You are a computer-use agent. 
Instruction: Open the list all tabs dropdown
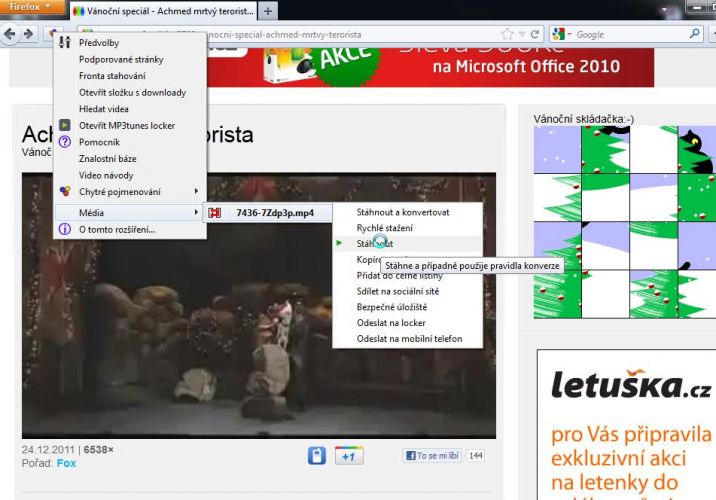coord(664,9)
